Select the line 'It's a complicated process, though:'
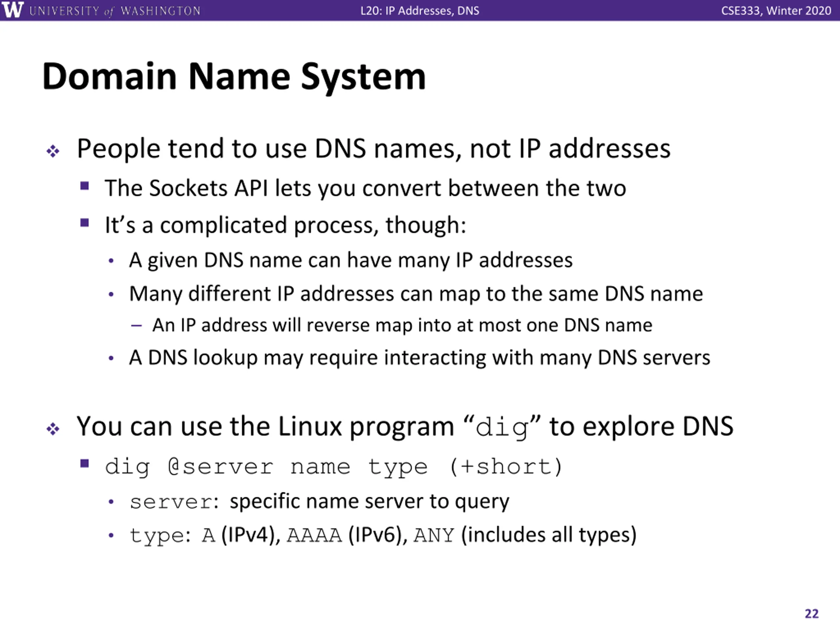Viewport: 840px width, 630px height. tap(285, 225)
